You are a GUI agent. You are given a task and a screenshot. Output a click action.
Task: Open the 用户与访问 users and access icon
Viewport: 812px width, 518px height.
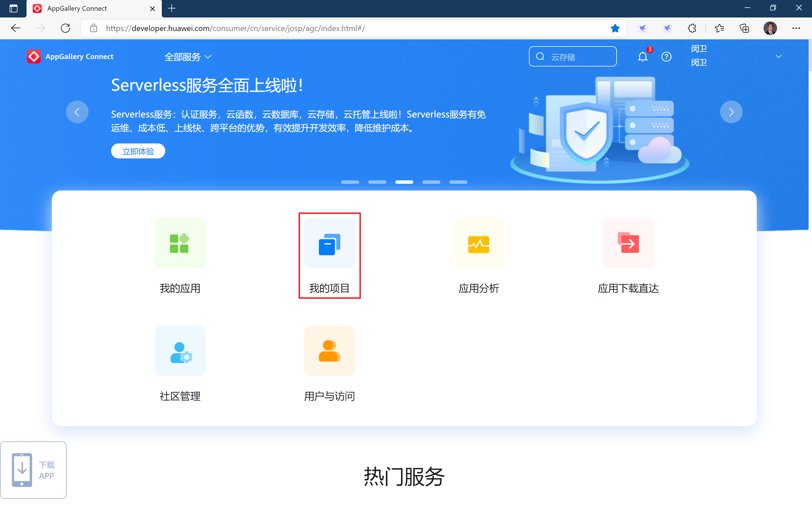330,351
